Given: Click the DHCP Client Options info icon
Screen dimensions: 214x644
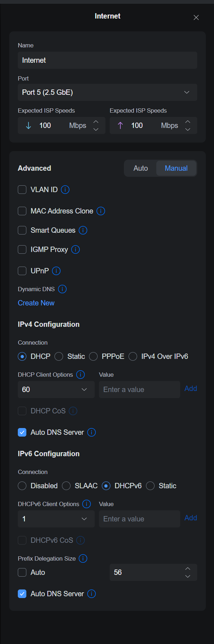Looking at the screenshot, I should point(80,375).
